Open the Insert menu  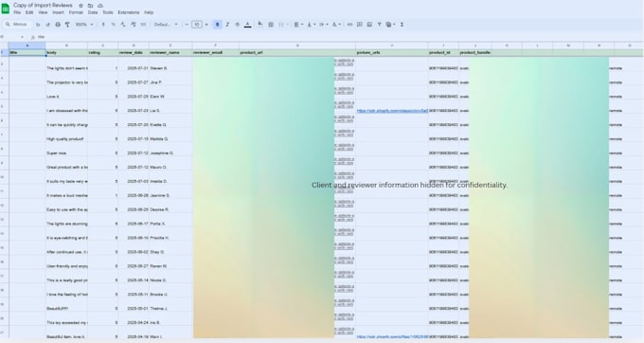click(58, 12)
